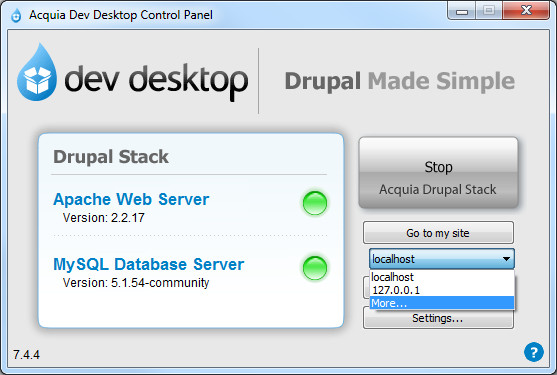Click the Version: 5.1.54-community text
The width and height of the screenshot is (557, 375).
point(136,283)
